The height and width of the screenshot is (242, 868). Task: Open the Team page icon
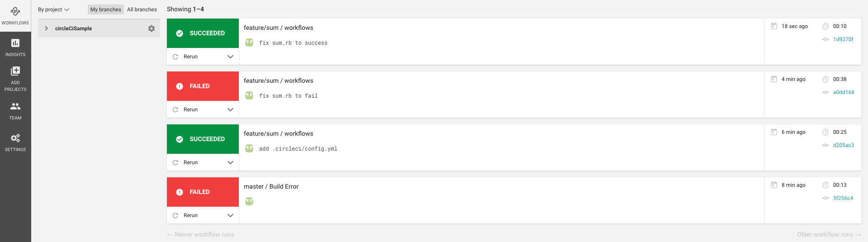(x=15, y=106)
